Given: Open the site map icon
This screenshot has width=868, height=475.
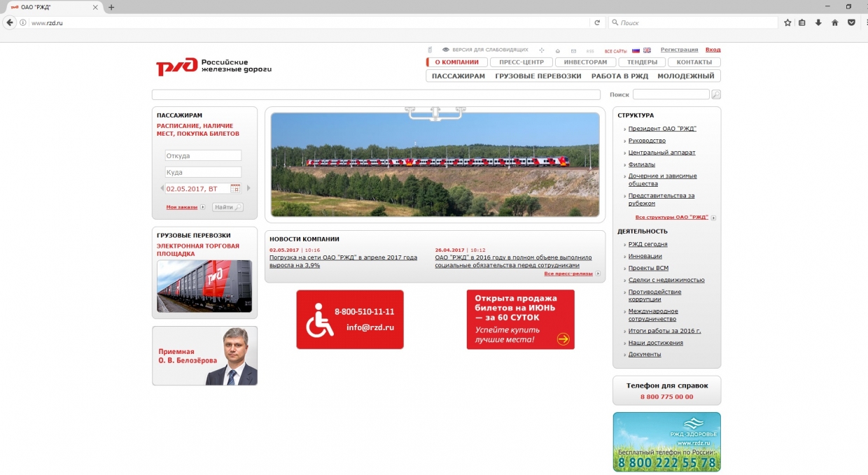Looking at the screenshot, I should click(541, 50).
